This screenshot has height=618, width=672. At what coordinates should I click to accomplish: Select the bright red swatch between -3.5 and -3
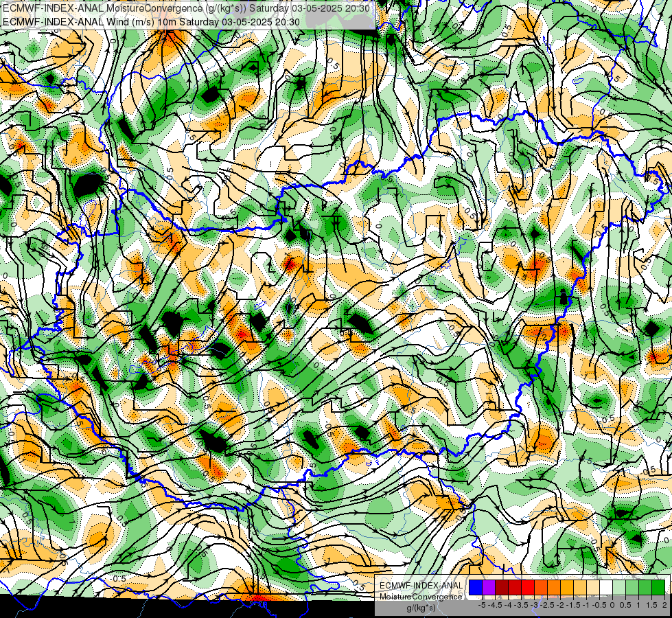(528, 588)
